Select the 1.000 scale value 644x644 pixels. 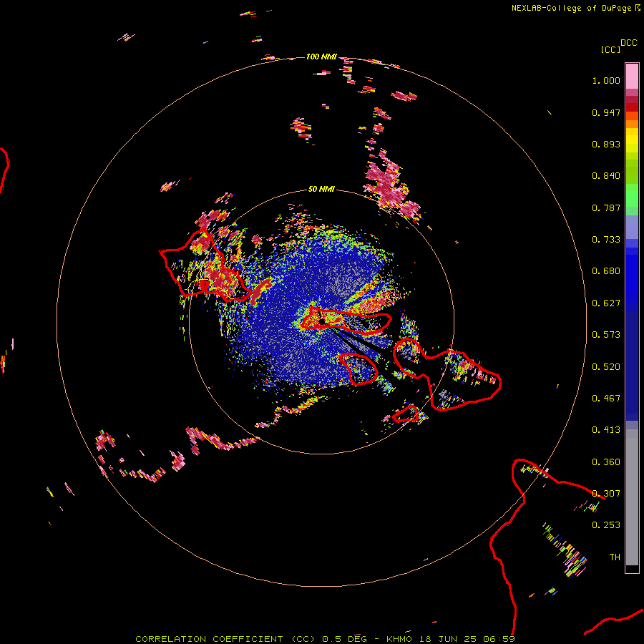coord(606,80)
